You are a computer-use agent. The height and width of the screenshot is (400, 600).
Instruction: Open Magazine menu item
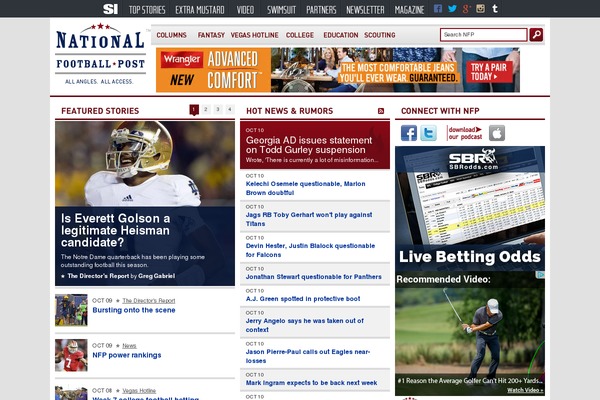[409, 10]
